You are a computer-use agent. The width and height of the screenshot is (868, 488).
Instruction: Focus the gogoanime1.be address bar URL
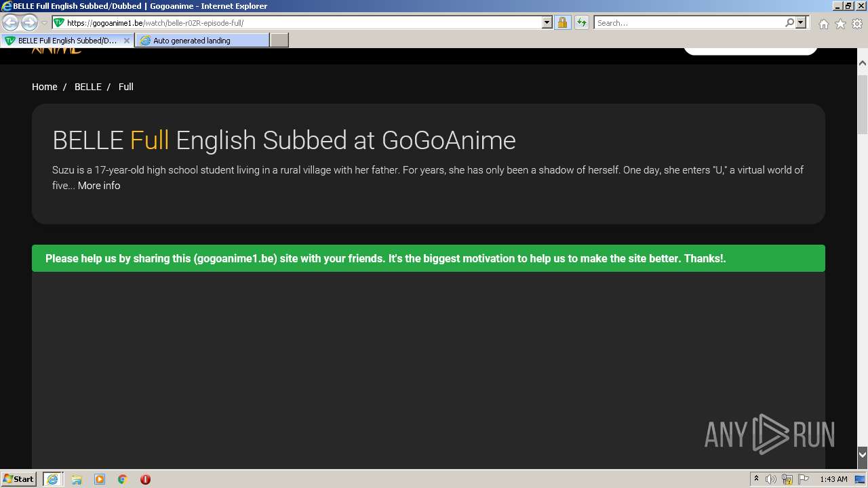(x=304, y=23)
